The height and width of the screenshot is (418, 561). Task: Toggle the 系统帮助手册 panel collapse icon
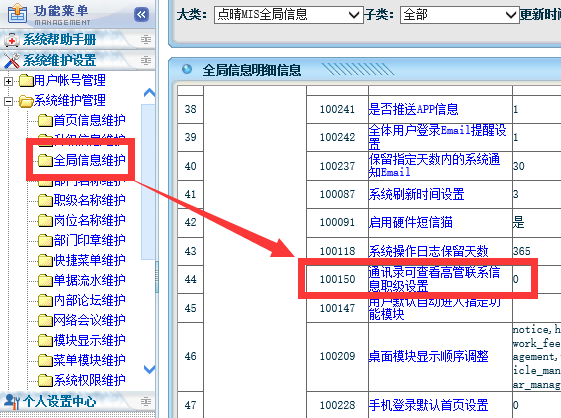[x=146, y=40]
